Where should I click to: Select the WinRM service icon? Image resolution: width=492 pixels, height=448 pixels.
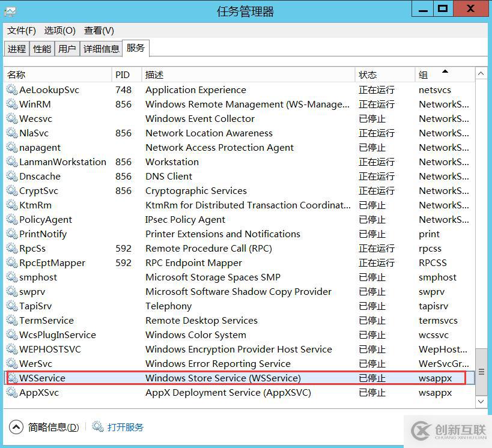coord(12,104)
